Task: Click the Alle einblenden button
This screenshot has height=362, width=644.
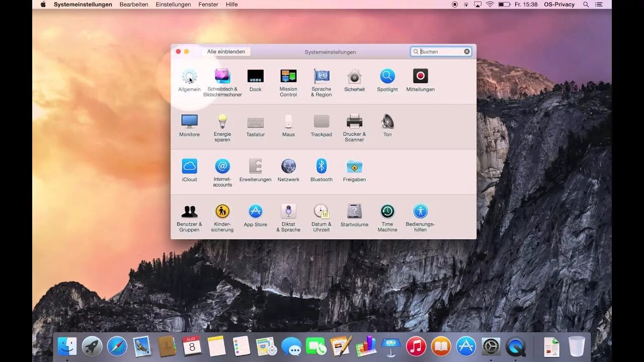Action: 226,51
